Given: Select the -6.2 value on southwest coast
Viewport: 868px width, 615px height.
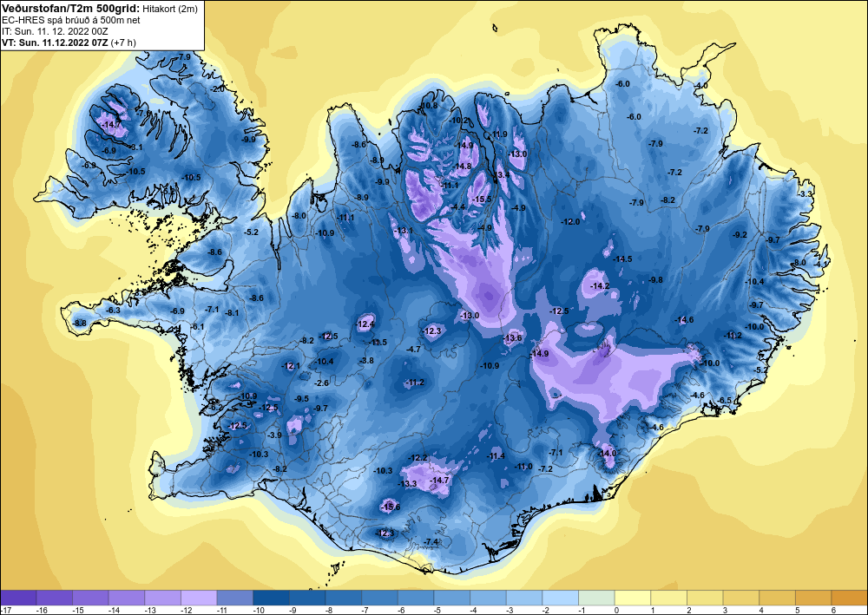Looking at the screenshot, I should [x=216, y=408].
